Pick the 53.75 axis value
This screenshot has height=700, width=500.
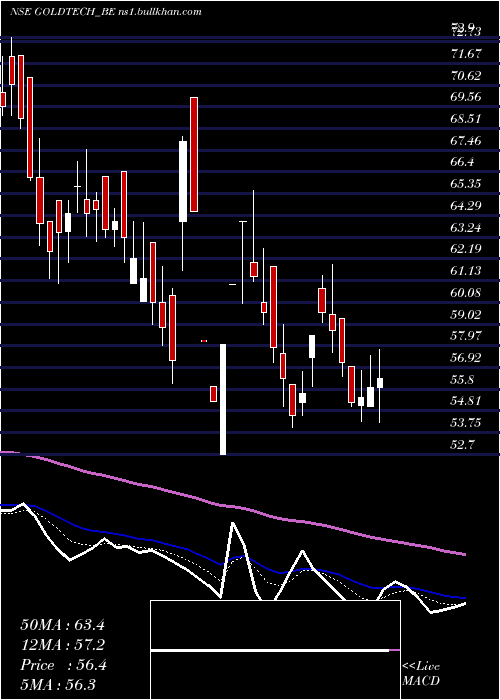click(x=466, y=423)
